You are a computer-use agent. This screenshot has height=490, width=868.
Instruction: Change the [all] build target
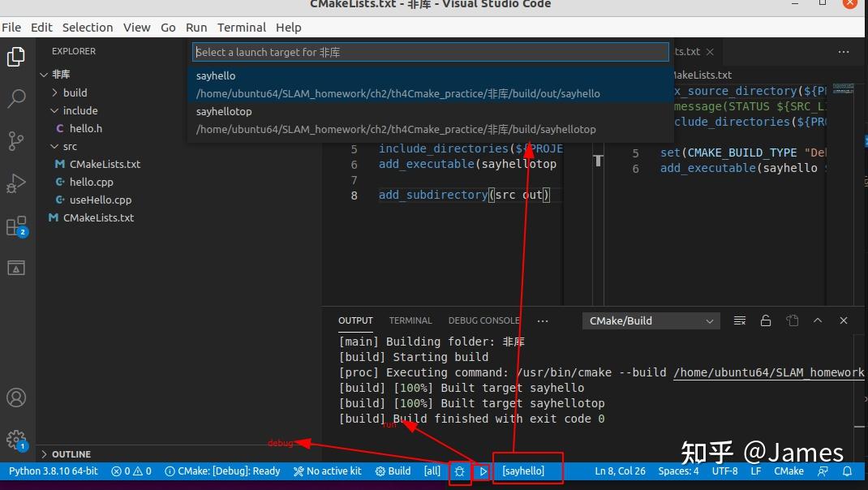432,471
